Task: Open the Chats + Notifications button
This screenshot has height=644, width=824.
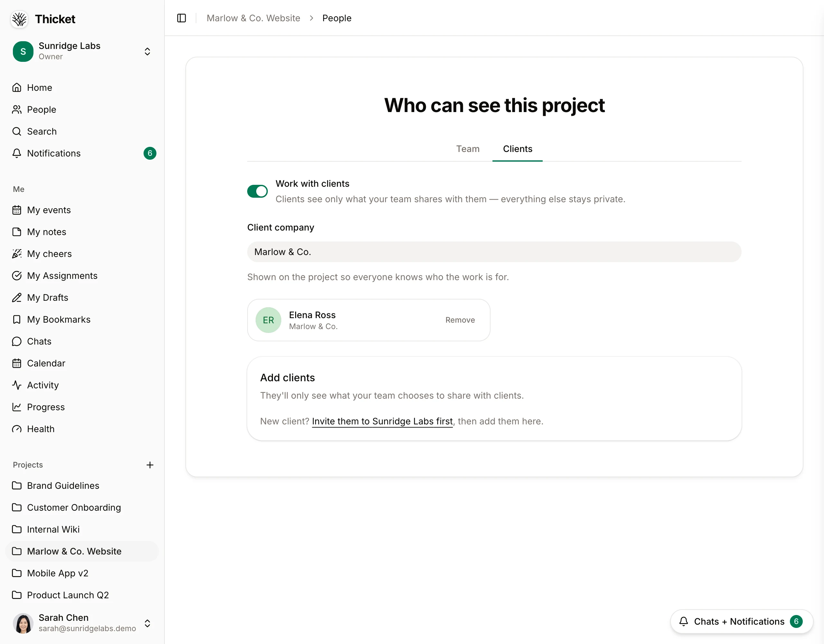Action: (741, 621)
